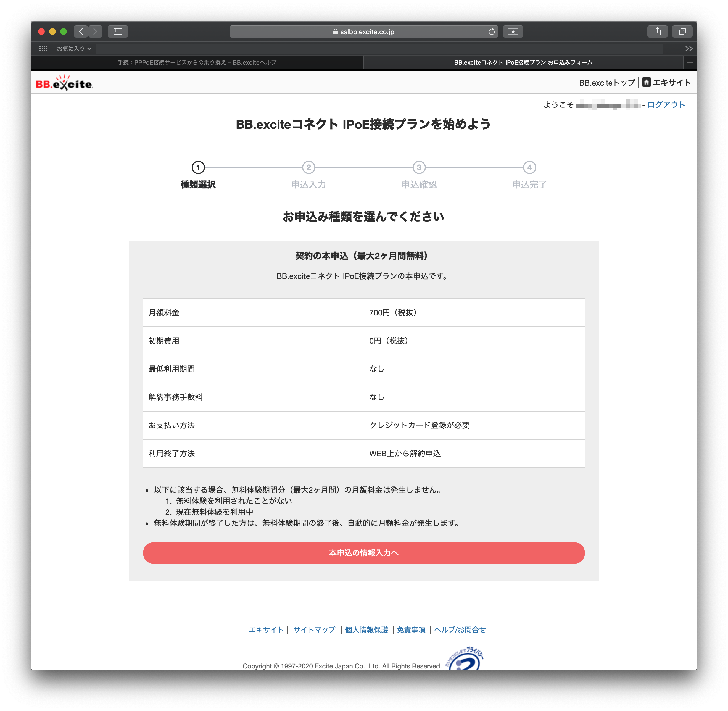Open the 個人情報保護 footer link
Image resolution: width=728 pixels, height=711 pixels.
pos(366,630)
